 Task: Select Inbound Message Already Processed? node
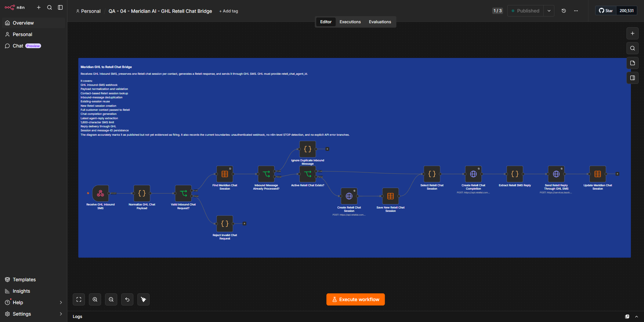coord(266,174)
